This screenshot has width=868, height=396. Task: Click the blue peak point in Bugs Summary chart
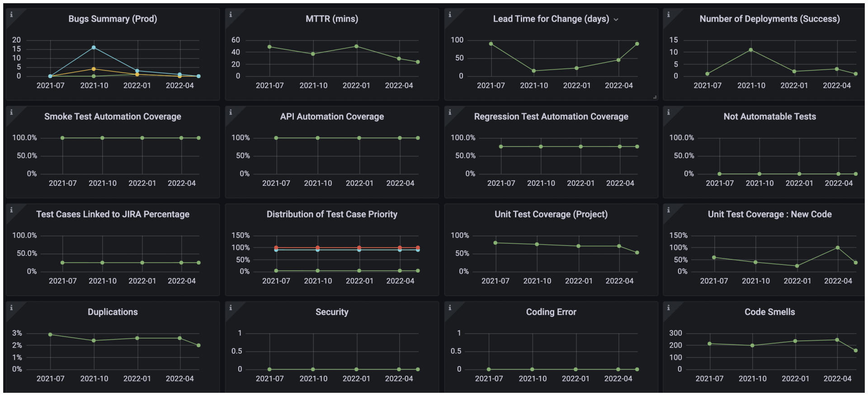pyautogui.click(x=94, y=47)
